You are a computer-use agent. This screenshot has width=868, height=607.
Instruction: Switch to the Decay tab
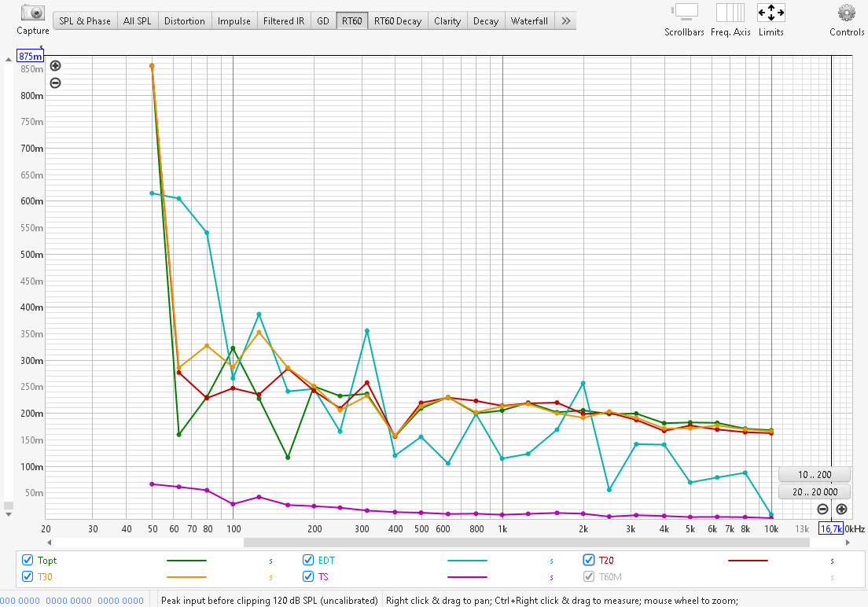pyautogui.click(x=486, y=21)
